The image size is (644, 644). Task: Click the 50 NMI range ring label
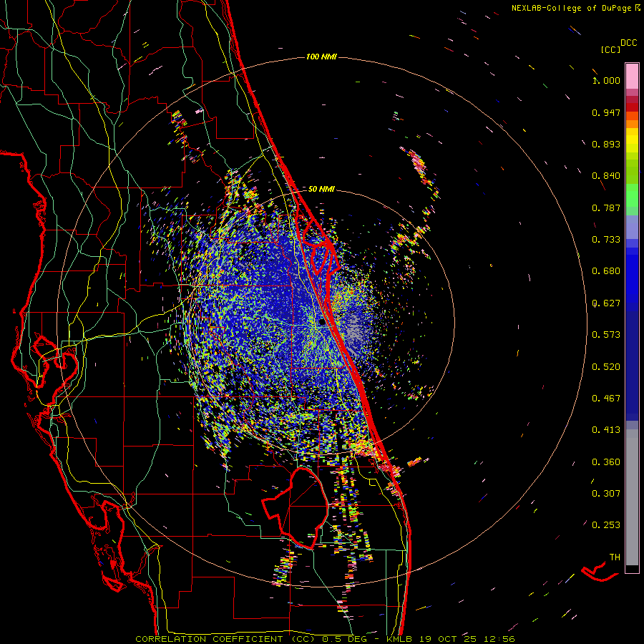coord(321,189)
